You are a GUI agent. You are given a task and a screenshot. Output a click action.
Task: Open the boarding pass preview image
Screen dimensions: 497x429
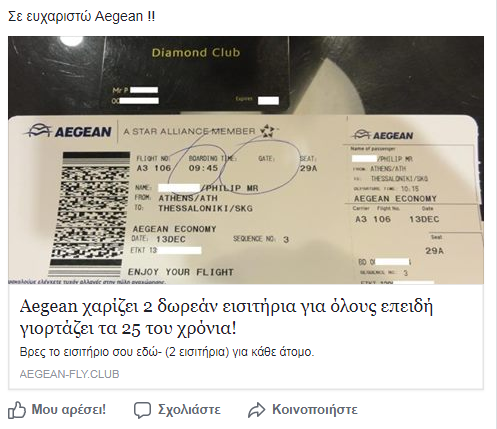(x=246, y=160)
